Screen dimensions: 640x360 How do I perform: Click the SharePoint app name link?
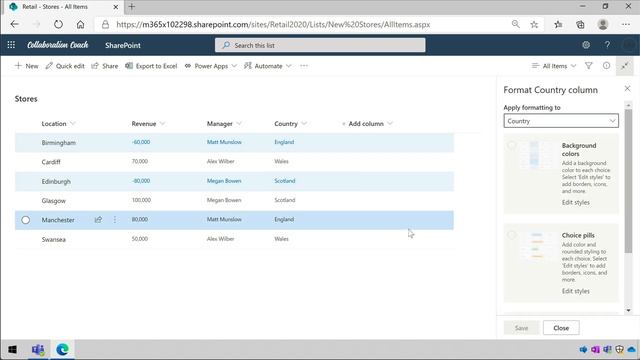pyautogui.click(x=122, y=45)
